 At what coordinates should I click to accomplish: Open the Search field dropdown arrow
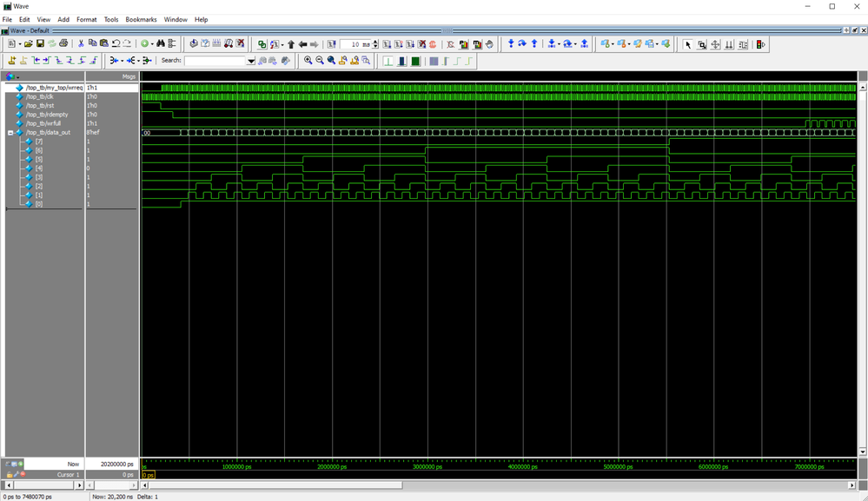pos(251,62)
